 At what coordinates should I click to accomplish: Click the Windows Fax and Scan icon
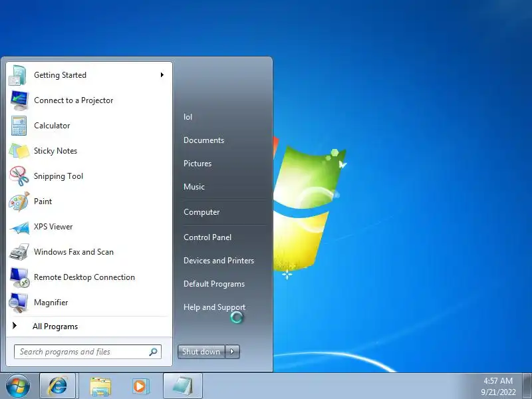pos(19,252)
